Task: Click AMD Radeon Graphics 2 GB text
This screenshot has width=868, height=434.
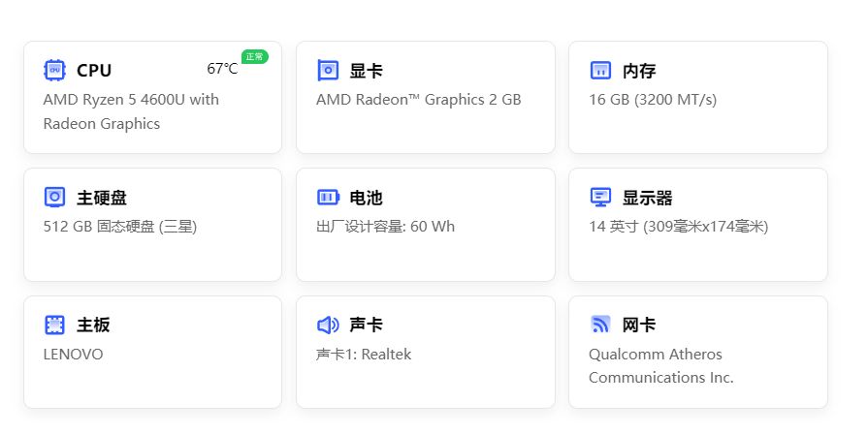Action: click(x=419, y=100)
